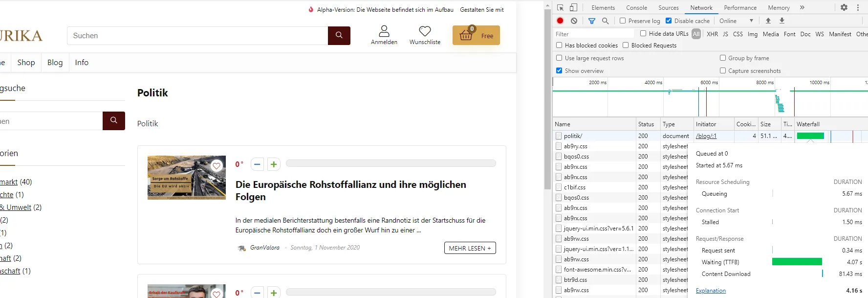The height and width of the screenshot is (298, 868).
Task: Open the Info menu item
Action: coord(82,62)
